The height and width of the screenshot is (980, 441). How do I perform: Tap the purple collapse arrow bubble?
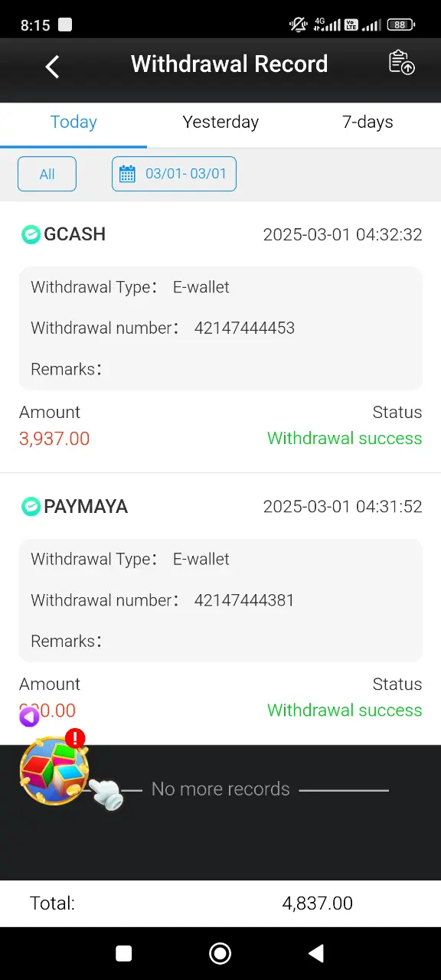tap(29, 717)
